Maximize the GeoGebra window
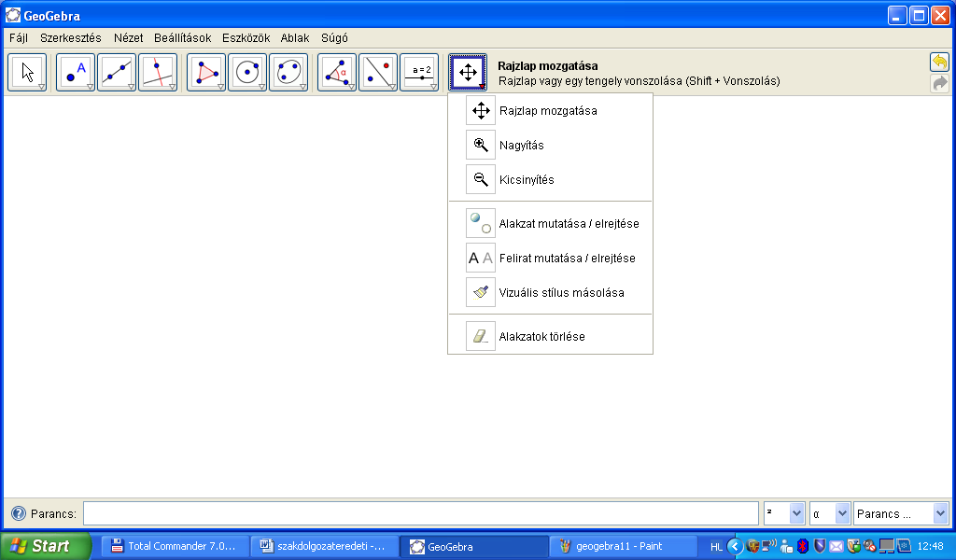The image size is (956, 560). coord(919,15)
